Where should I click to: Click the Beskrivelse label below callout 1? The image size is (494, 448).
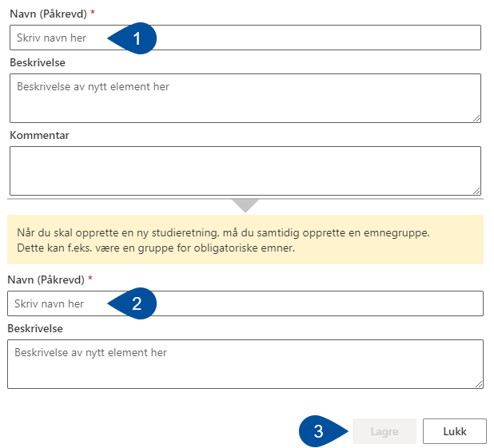38,62
